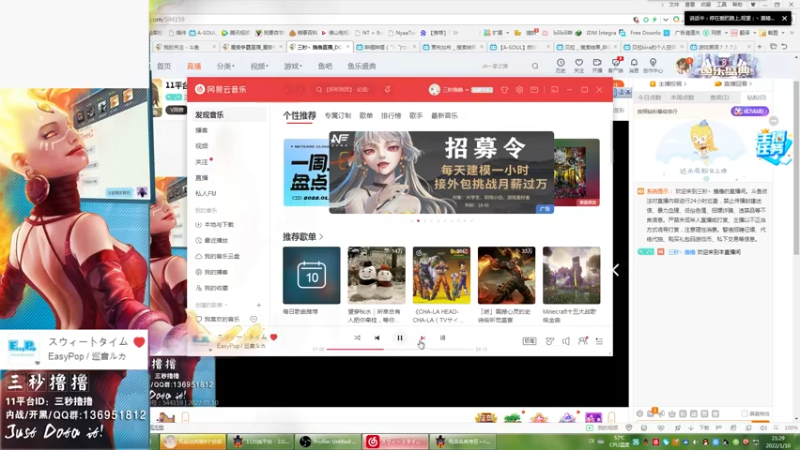Open the CHA-LA HEAD-CHA-LA playlist cover
The width and height of the screenshot is (800, 450).
(441, 276)
